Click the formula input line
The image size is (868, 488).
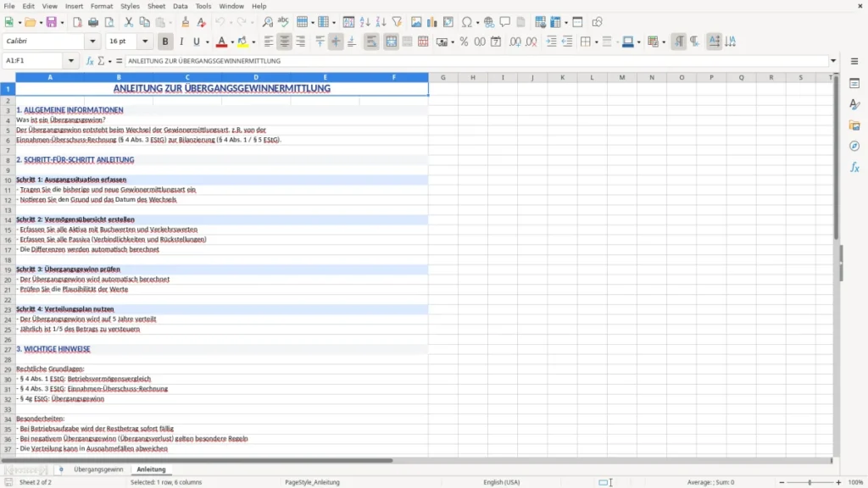(476, 61)
